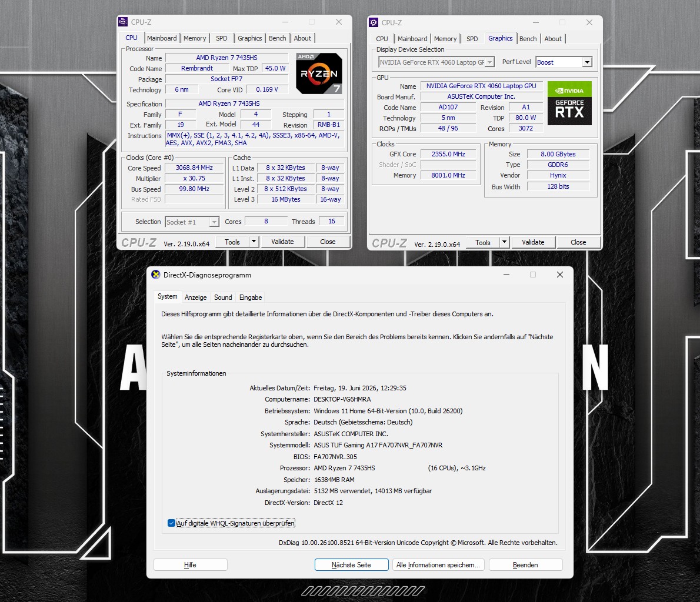Click the GPU TDP value 80.0 W
700x602 pixels.
pos(525,118)
